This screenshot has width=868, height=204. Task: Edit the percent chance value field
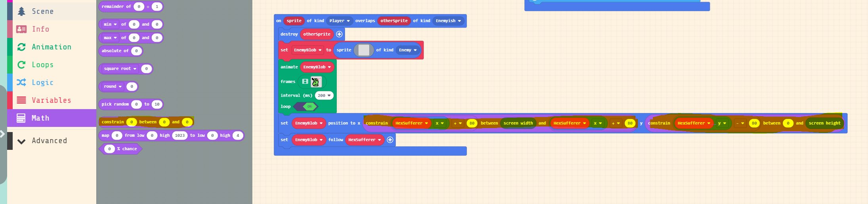109,149
